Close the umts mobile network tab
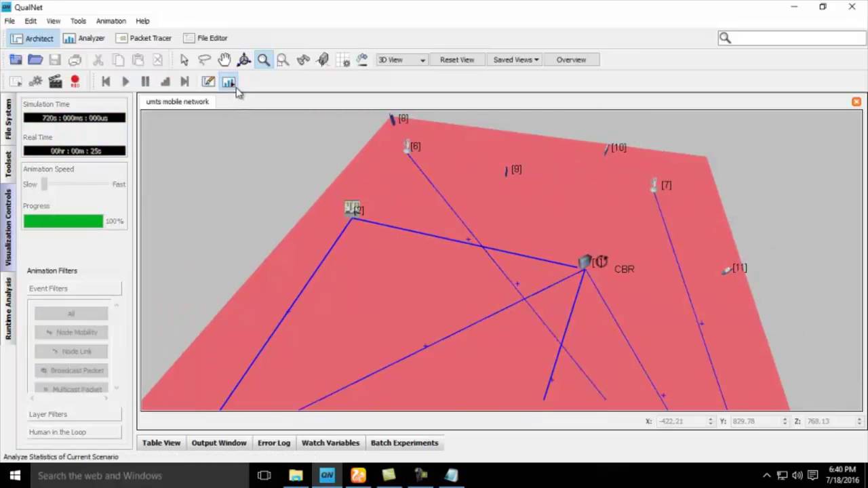Image resolution: width=868 pixels, height=488 pixels. click(x=856, y=102)
